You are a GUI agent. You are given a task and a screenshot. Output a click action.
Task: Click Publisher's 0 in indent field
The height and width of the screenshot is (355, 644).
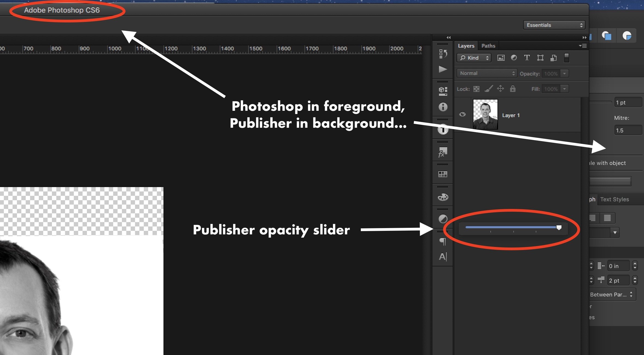tap(618, 266)
